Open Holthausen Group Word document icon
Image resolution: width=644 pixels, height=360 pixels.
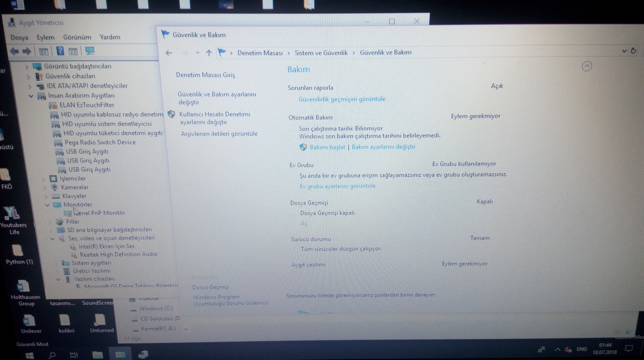tap(25, 293)
